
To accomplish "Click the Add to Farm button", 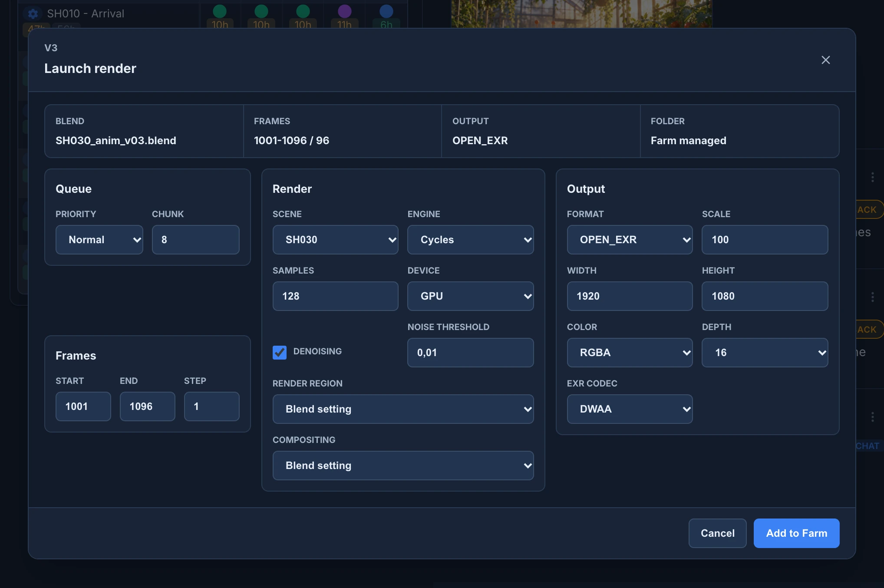I will click(796, 533).
